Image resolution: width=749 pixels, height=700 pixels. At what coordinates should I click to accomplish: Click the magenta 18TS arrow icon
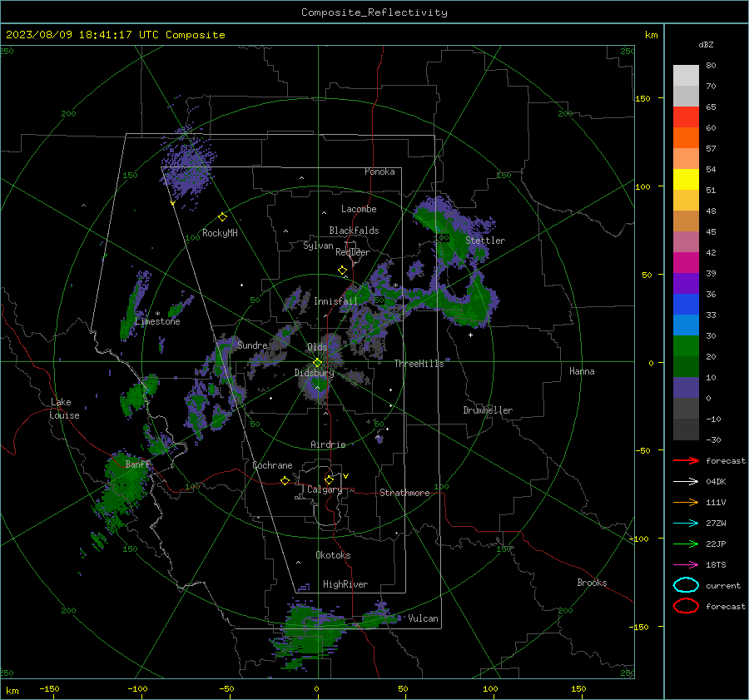point(686,565)
